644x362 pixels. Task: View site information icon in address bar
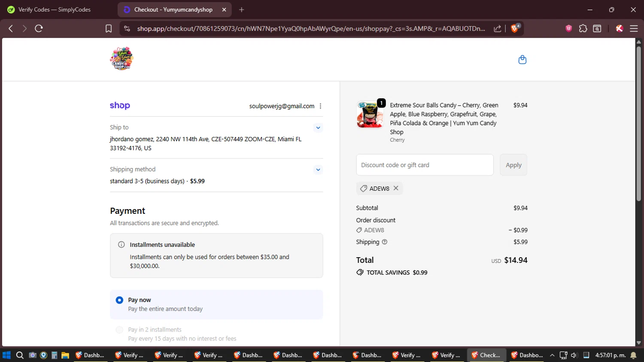[127, 28]
